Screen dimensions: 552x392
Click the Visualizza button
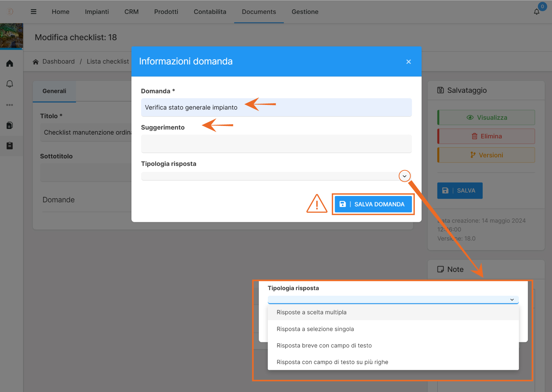486,118
